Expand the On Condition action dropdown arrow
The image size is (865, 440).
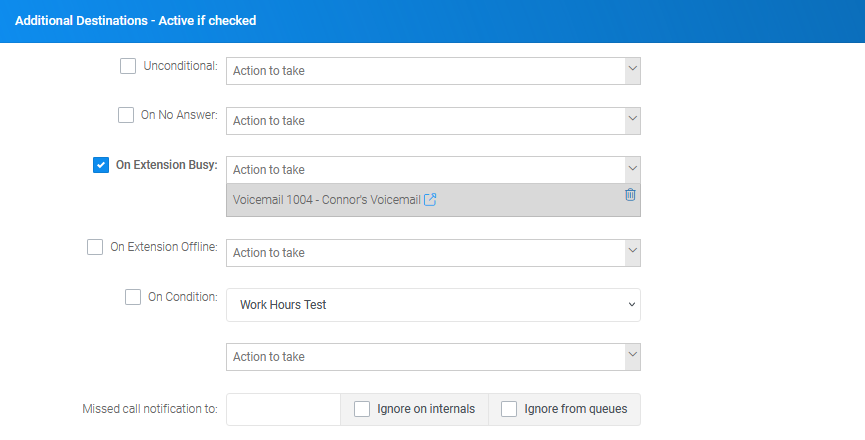(633, 357)
